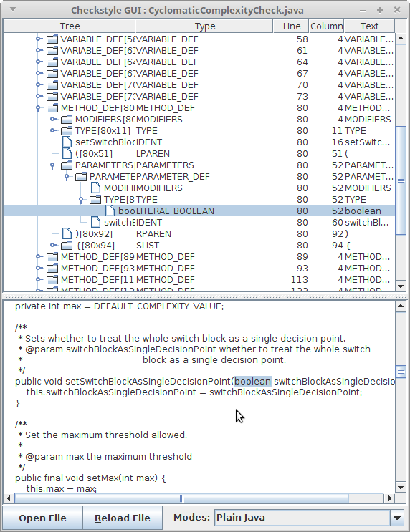Viewport: 410px width, 532px height.
Task: Click folder icon of PARAMETER_DEF row
Action: (81, 177)
